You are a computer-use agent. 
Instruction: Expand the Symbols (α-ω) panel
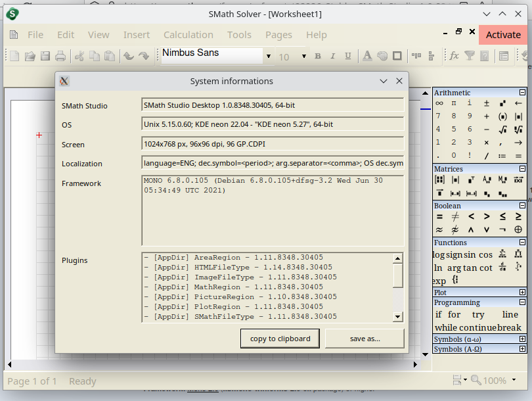522,339
